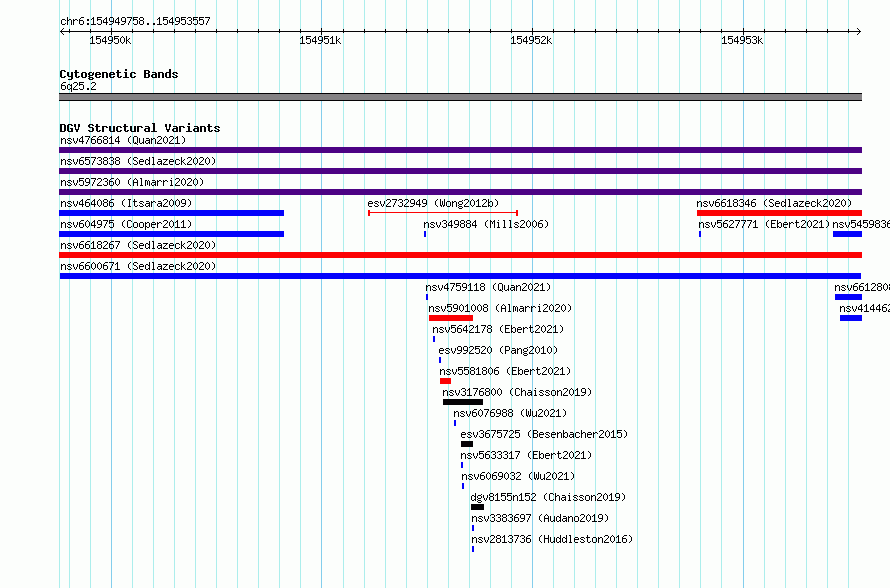This screenshot has height=588, width=890.
Task: Open the nsv5972360 (Almarri2020) variant bar
Action: pyautogui.click(x=460, y=192)
